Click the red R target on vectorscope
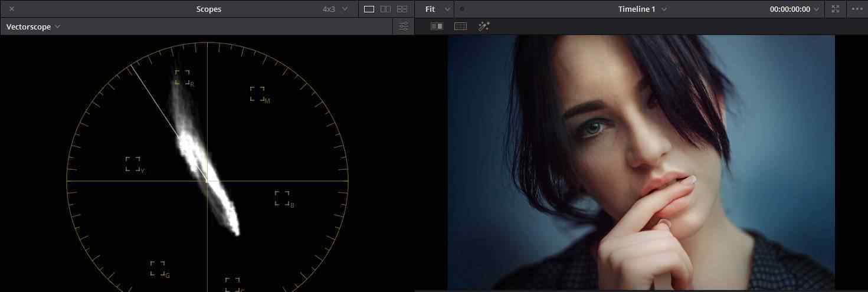 tap(182, 77)
